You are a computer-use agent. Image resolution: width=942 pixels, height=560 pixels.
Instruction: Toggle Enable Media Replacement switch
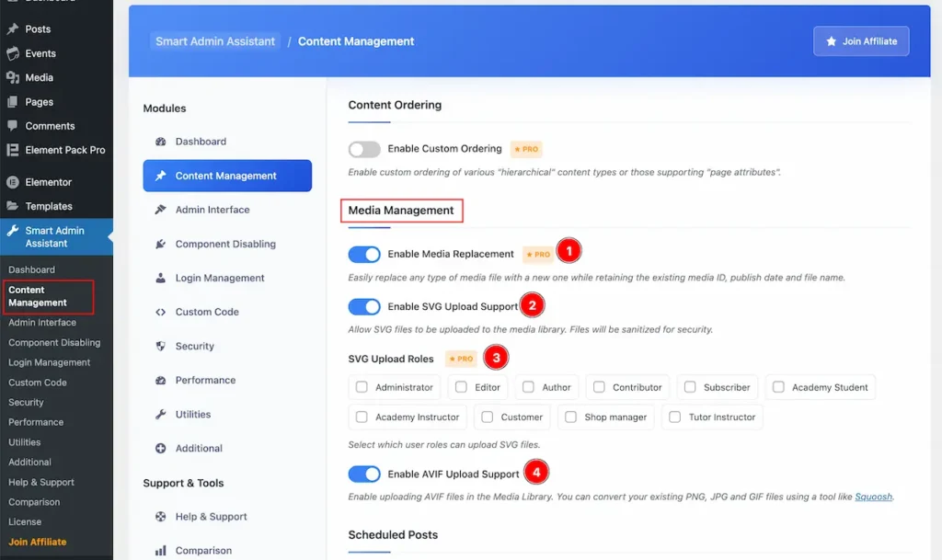[364, 255]
